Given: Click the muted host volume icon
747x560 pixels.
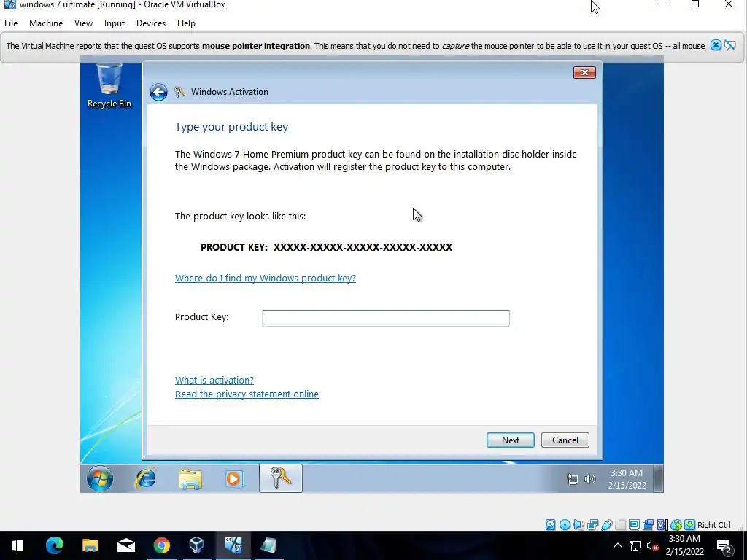Looking at the screenshot, I should coord(652,545).
